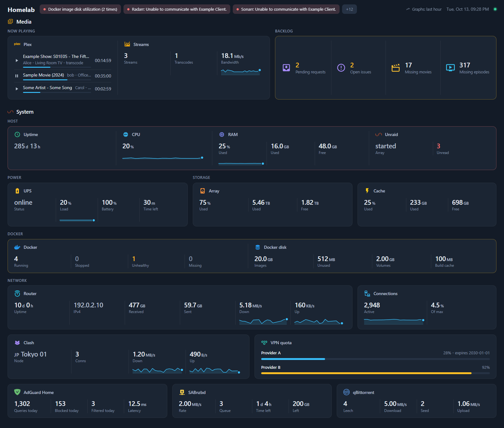Click the Open issues alert icon

[341, 68]
